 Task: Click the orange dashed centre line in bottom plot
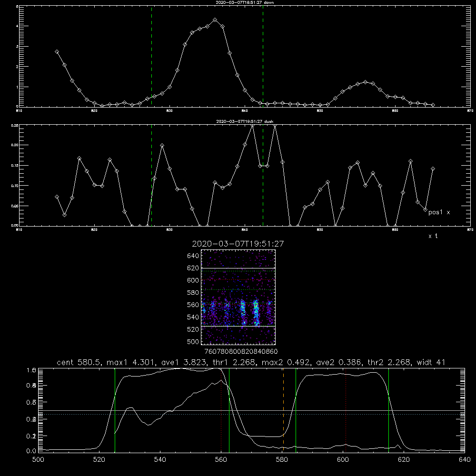point(283,410)
